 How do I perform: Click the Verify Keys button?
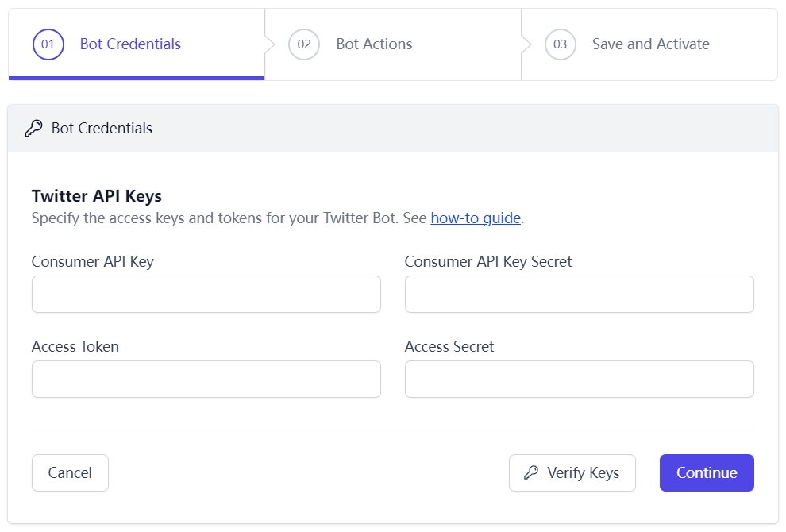(x=572, y=473)
